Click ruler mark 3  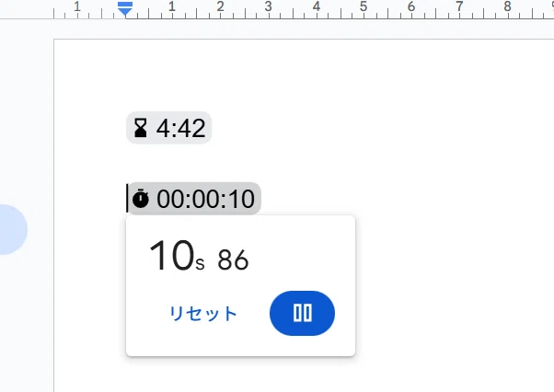pyautogui.click(x=268, y=6)
